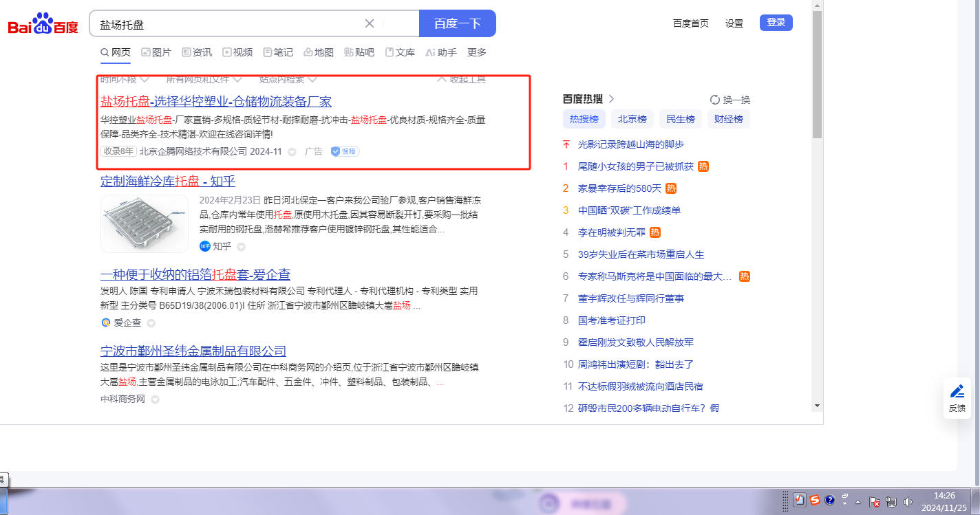Click the 盐场托盘 search input field
The width and height of the screenshot is (980, 515).
[227, 24]
